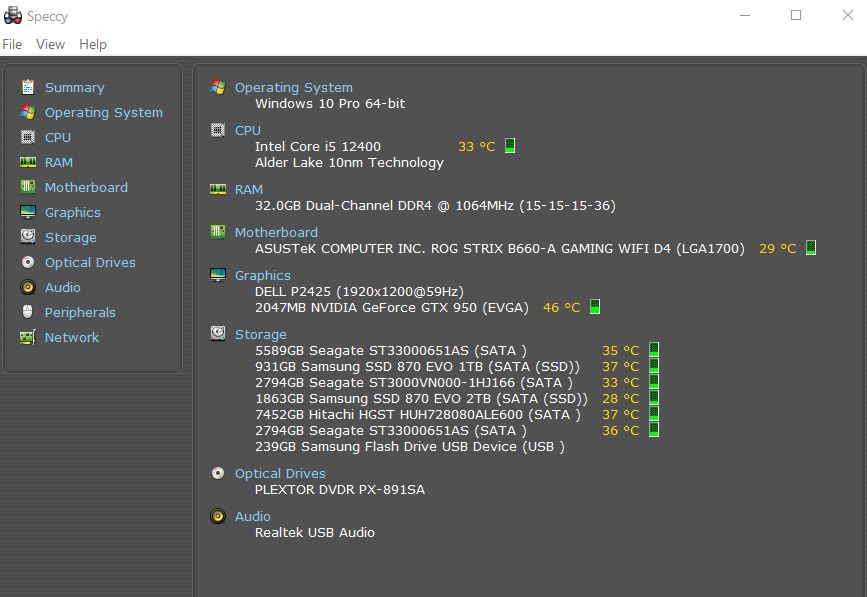Open Audio link in the sidebar
Viewport: 867px width, 597px height.
coord(62,287)
